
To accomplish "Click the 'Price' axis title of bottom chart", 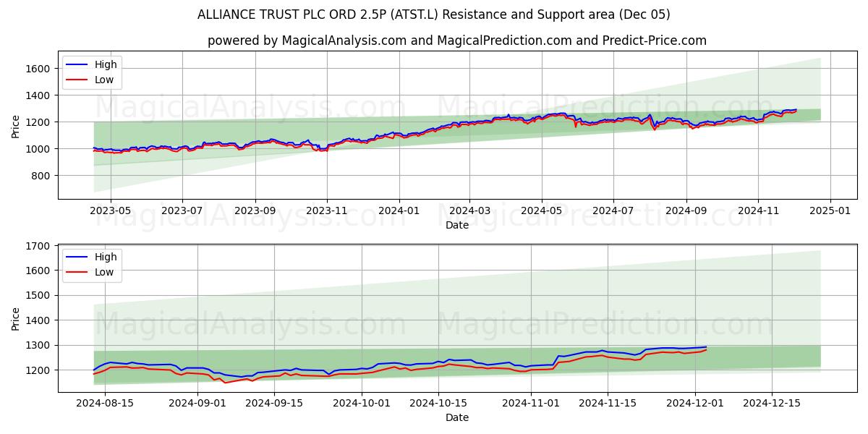I will tap(16, 318).
